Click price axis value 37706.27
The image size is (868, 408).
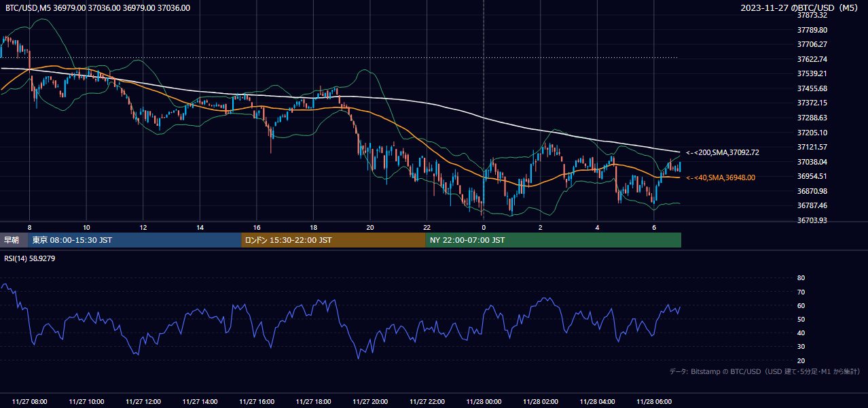coord(812,44)
